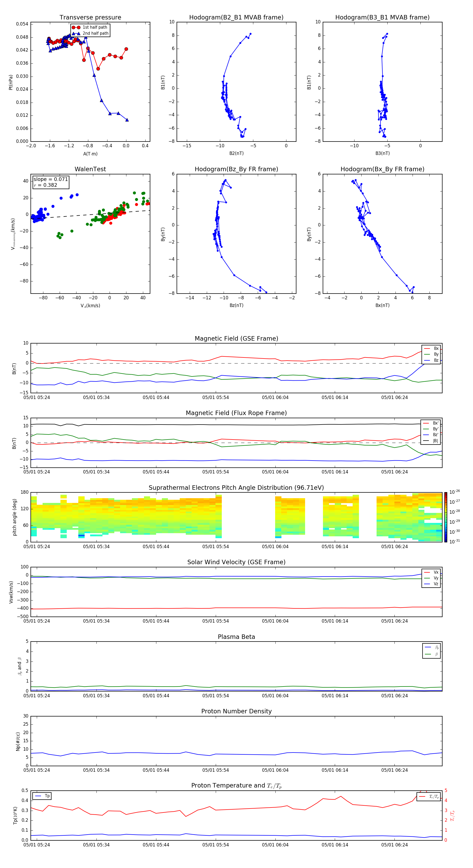Click the 10^-31 colorbar label
The height and width of the screenshot is (868, 473).
click(455, 542)
